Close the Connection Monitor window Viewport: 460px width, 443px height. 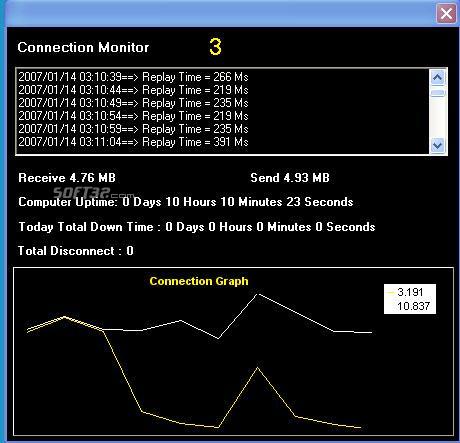coord(446,14)
